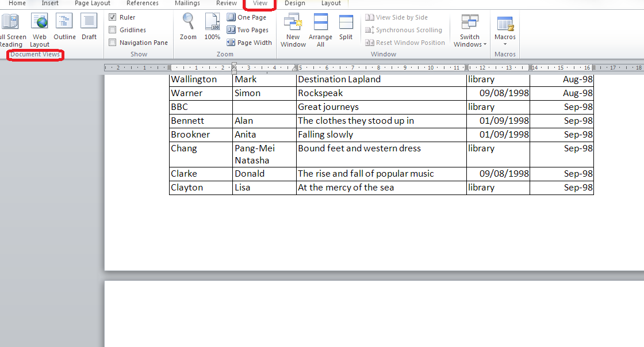Screen dimensions: 644x347
Task: Open the Insert tab
Action: click(50, 3)
